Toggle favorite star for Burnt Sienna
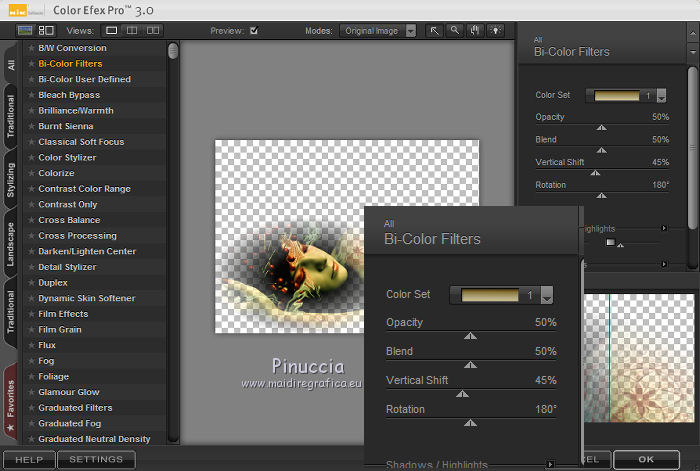 point(31,126)
